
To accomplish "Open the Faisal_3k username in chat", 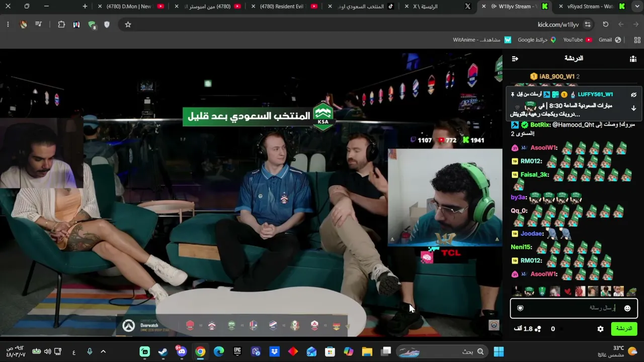I will 534,174.
